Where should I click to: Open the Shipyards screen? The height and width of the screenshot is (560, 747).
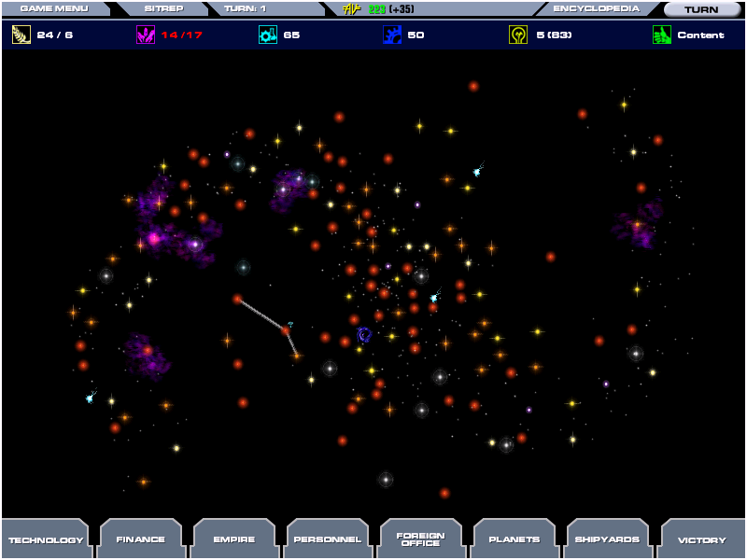608,539
